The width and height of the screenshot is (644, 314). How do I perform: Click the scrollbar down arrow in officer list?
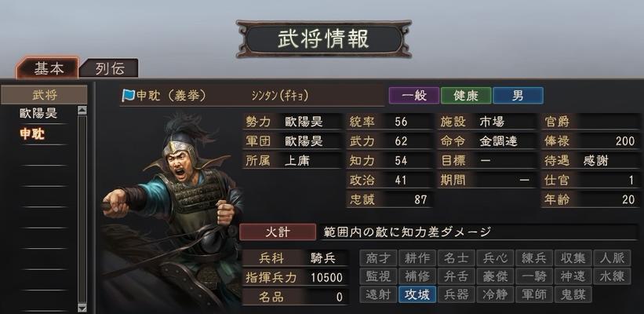tap(82, 308)
